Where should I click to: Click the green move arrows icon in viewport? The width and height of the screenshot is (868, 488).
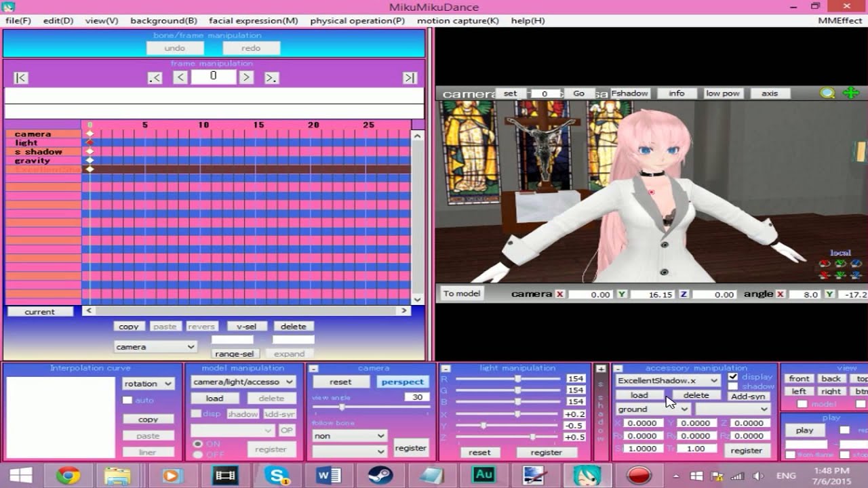(x=851, y=93)
